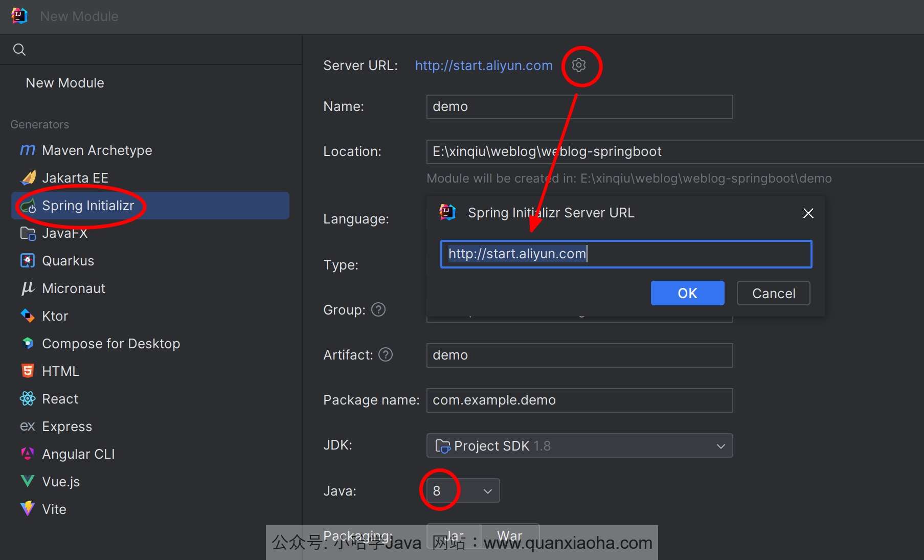Choose Maven Archetype generator

coord(150,150)
